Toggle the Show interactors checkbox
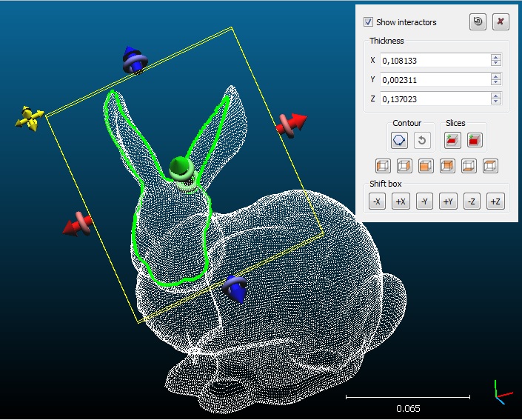The height and width of the screenshot is (420, 522). point(368,22)
